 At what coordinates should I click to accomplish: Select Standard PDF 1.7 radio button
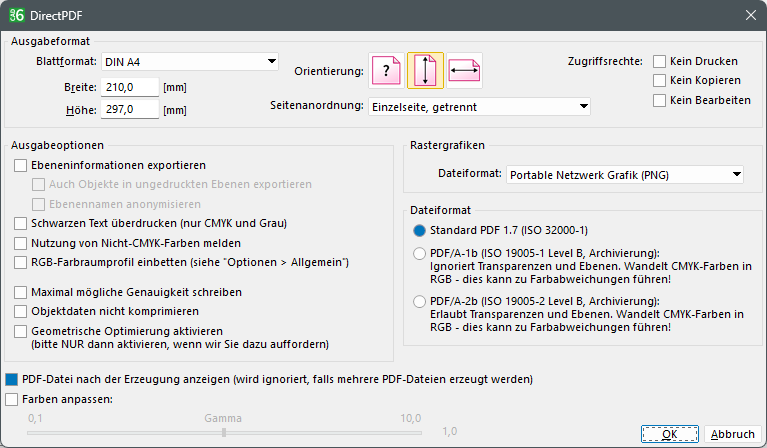419,230
